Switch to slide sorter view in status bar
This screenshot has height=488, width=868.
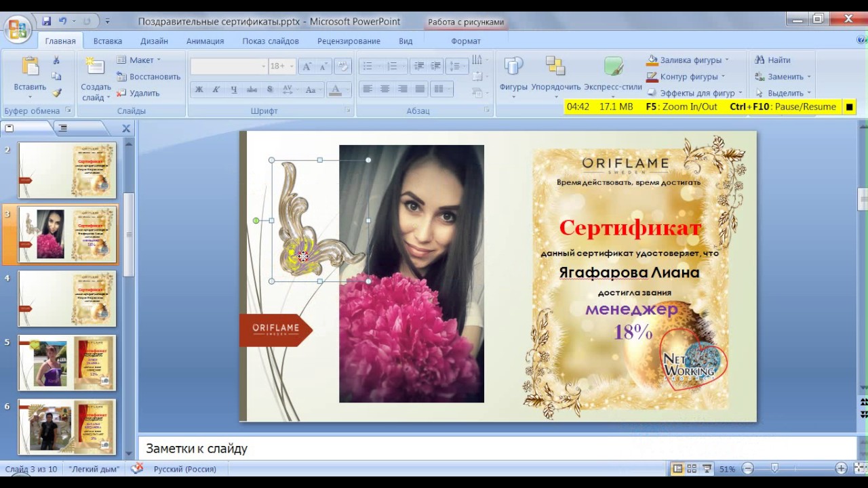692,468
